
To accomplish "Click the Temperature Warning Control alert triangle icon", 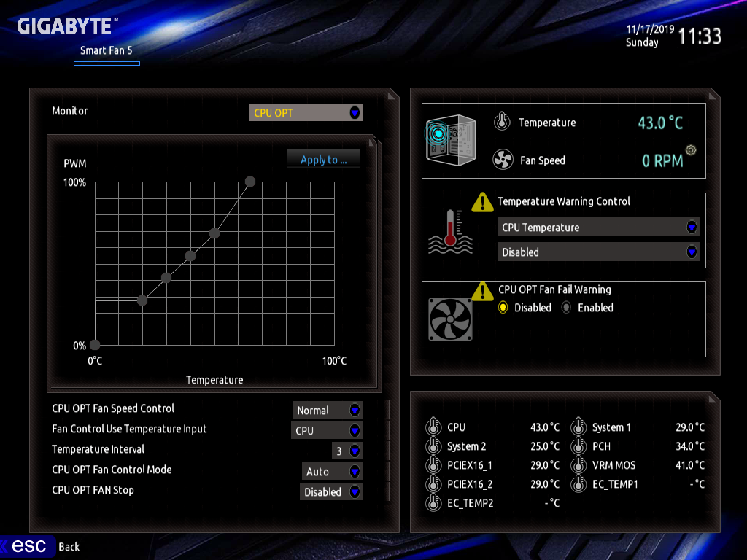I will 483,203.
